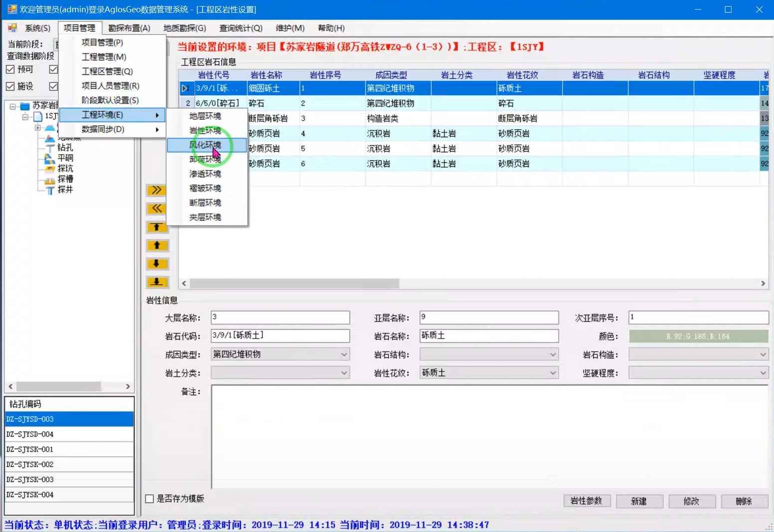Open the 勘探布置(A) menu
The width and height of the screenshot is (774, 532).
129,28
